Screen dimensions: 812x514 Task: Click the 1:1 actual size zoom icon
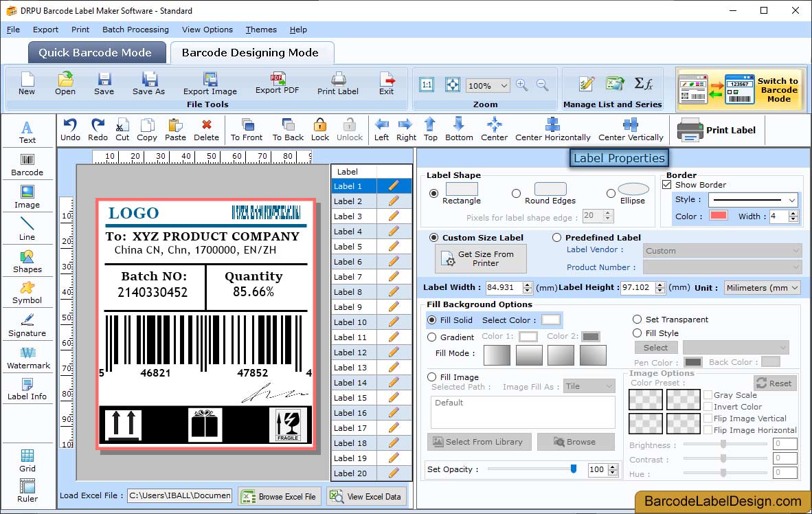tap(427, 85)
